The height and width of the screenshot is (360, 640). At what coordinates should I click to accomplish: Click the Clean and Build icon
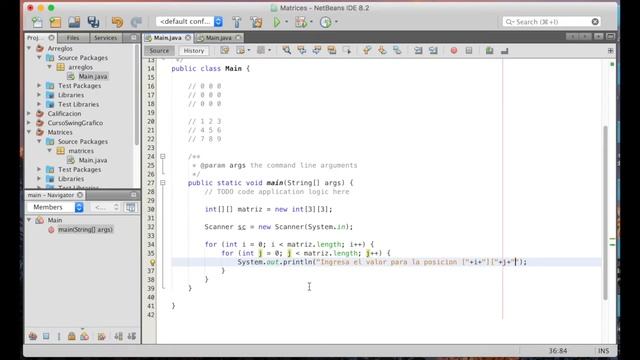coord(256,22)
